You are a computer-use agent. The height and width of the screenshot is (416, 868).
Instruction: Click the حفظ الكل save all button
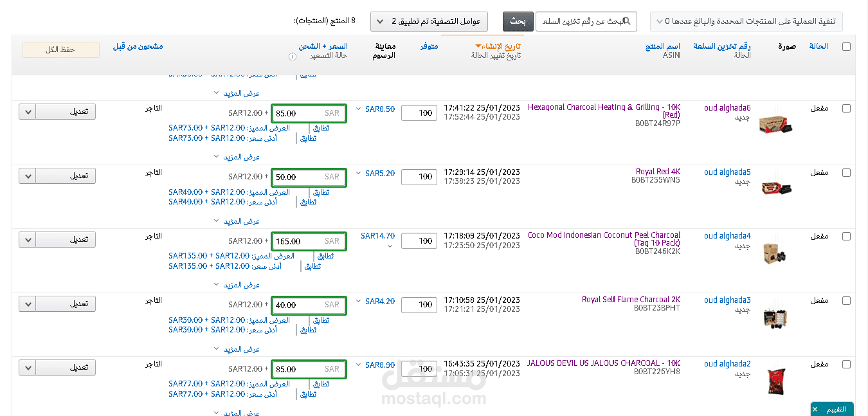tap(61, 50)
